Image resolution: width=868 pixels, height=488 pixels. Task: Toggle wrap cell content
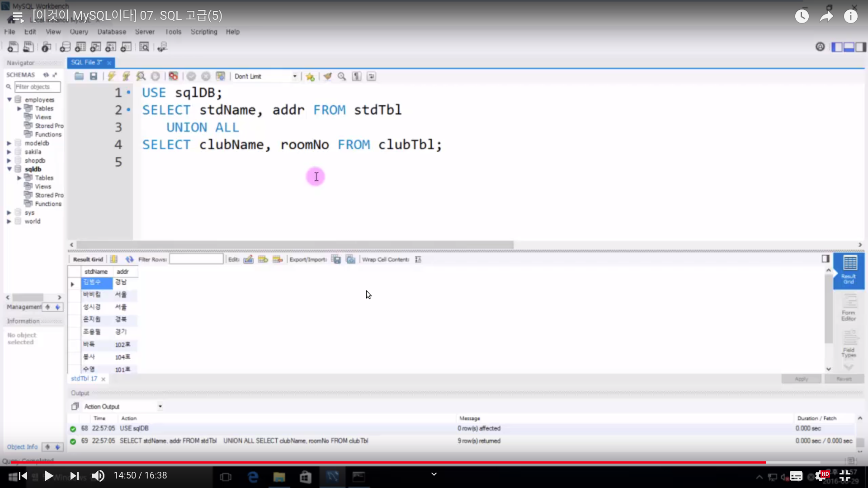pos(418,259)
